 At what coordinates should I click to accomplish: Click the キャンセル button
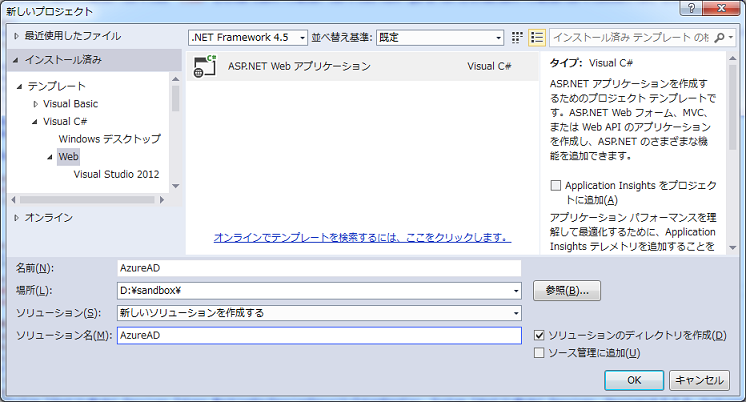coord(699,380)
